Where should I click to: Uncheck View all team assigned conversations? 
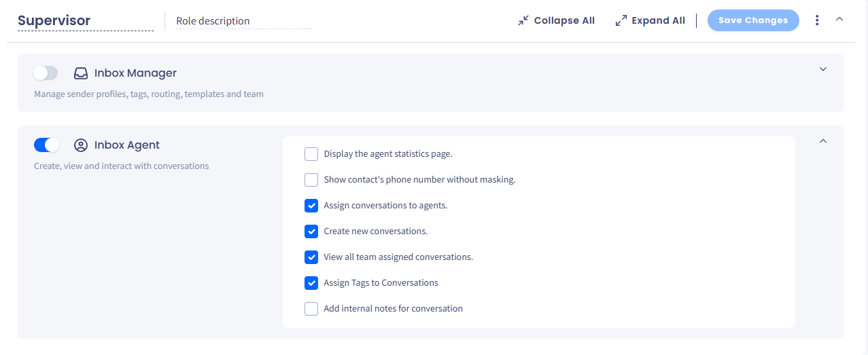coord(311,257)
